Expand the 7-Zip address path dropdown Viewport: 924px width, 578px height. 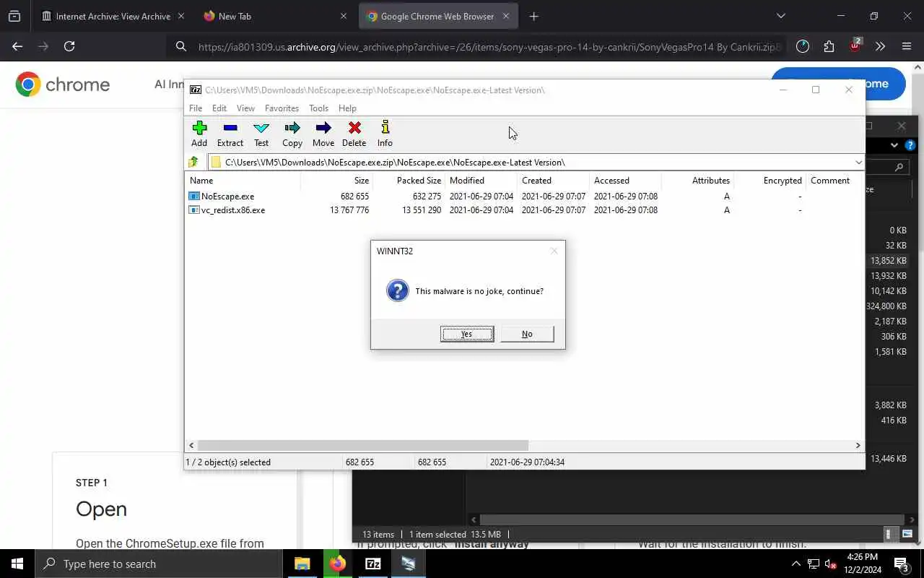tap(858, 163)
